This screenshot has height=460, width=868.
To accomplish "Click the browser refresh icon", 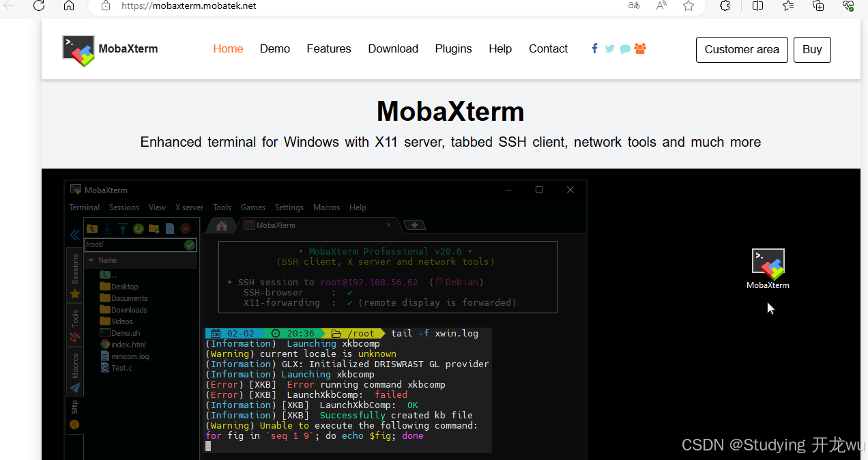I will 39,5.
